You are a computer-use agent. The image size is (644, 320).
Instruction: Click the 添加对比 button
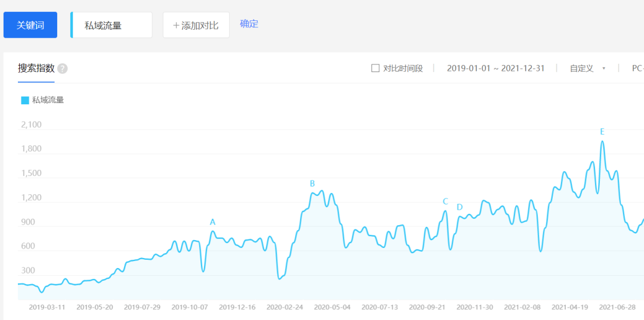(x=196, y=25)
